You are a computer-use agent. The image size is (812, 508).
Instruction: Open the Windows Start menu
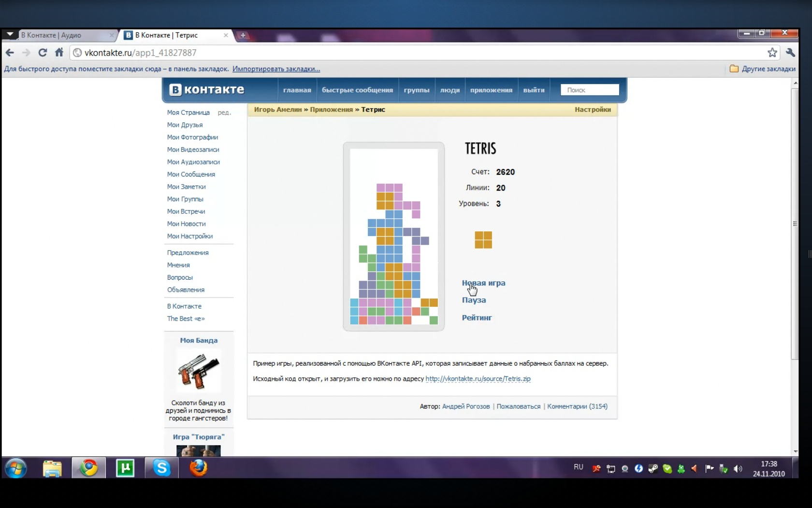point(16,468)
